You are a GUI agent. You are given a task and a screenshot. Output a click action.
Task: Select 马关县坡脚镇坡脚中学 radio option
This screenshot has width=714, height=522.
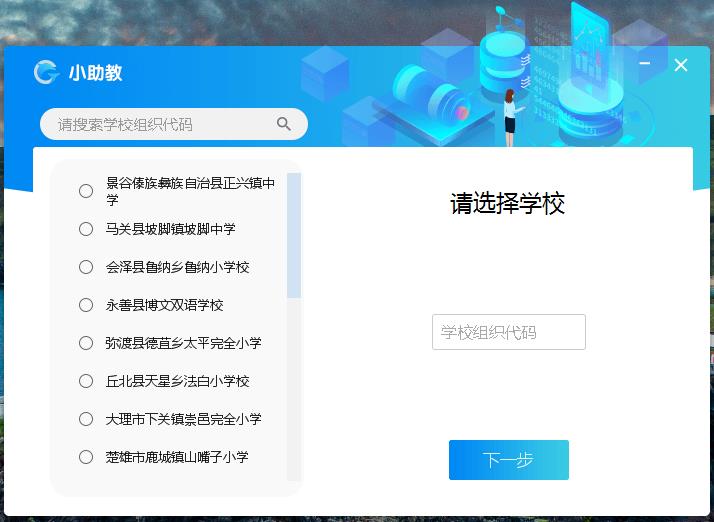click(86, 229)
